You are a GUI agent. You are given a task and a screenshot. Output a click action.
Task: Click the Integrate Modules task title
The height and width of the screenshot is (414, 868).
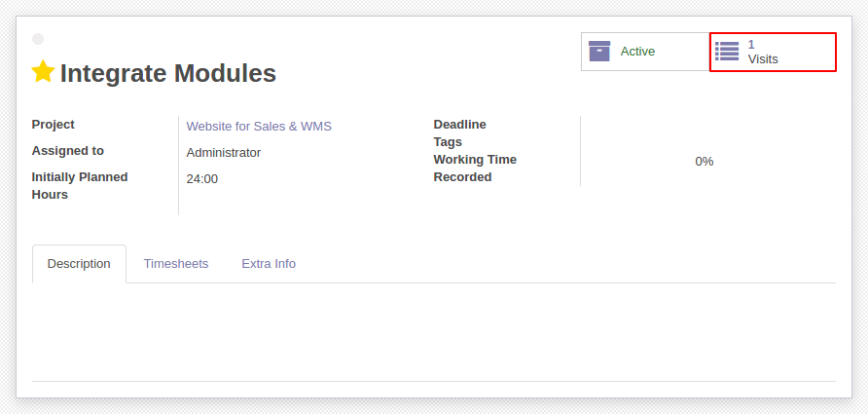tap(167, 73)
